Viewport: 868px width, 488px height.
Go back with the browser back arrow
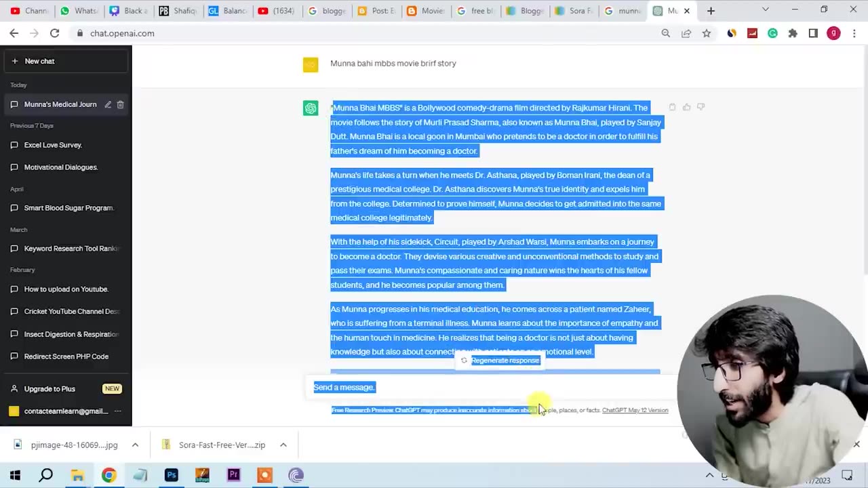14,33
